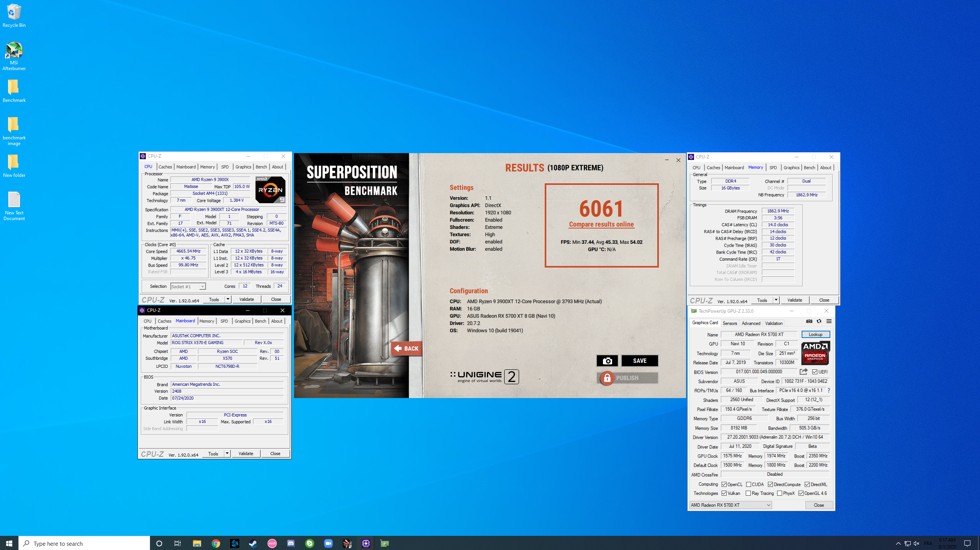
Task: Open Battle.net from the taskbar
Action: 235,543
